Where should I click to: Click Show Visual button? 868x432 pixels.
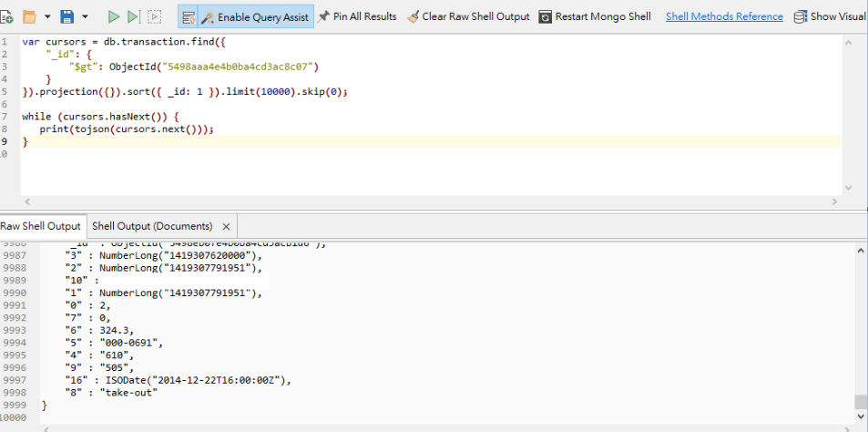pos(830,16)
